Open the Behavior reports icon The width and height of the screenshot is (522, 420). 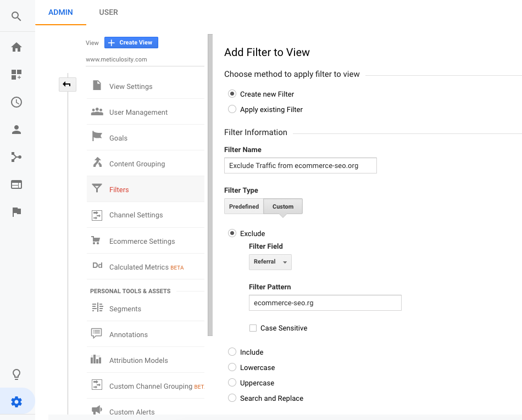pos(16,184)
